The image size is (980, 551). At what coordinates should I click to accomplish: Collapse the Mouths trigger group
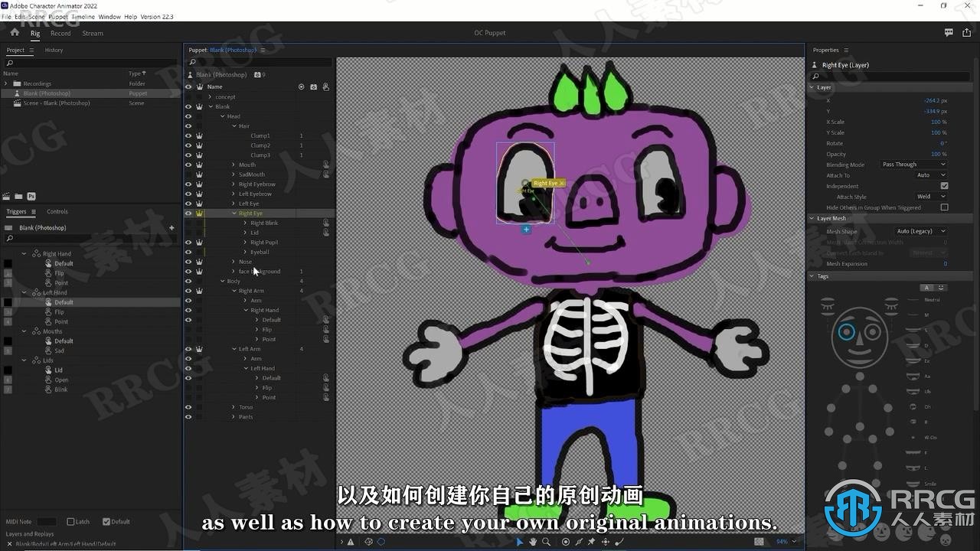point(24,331)
